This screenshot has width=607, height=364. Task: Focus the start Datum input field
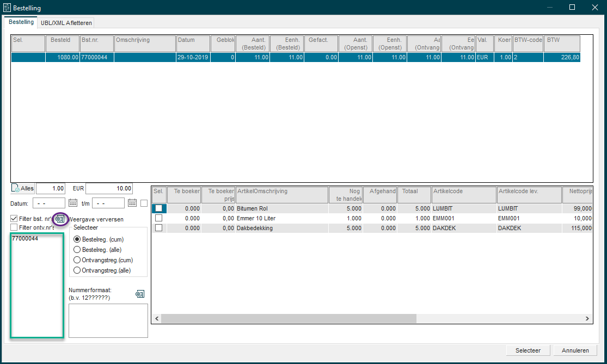click(x=49, y=203)
